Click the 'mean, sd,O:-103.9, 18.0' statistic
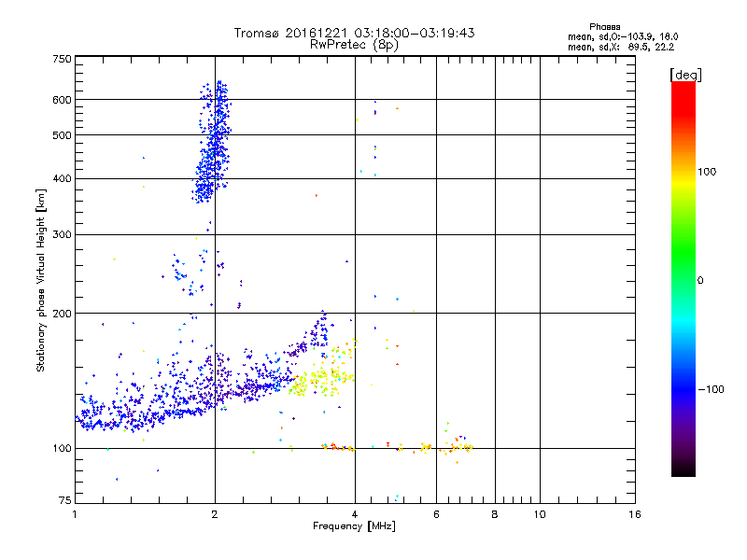This screenshot has height=560, width=747. 623,36
